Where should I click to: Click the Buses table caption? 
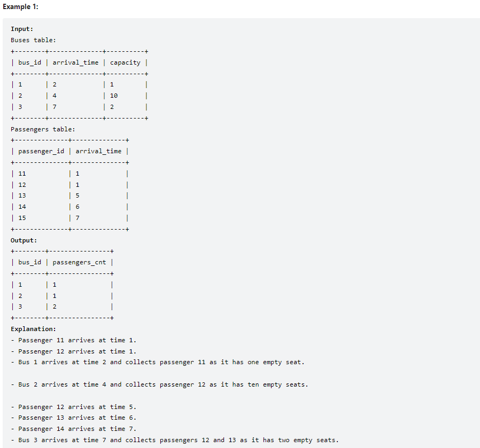(33, 40)
